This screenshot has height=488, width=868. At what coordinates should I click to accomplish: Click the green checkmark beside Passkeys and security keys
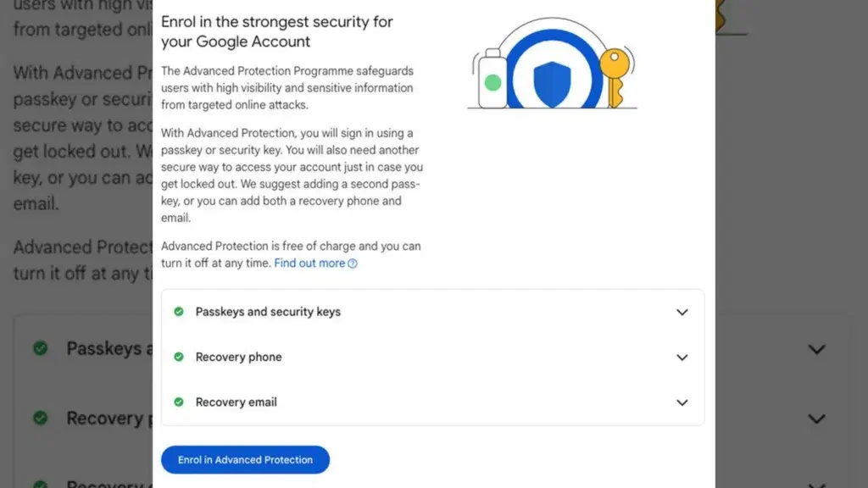[x=179, y=312]
